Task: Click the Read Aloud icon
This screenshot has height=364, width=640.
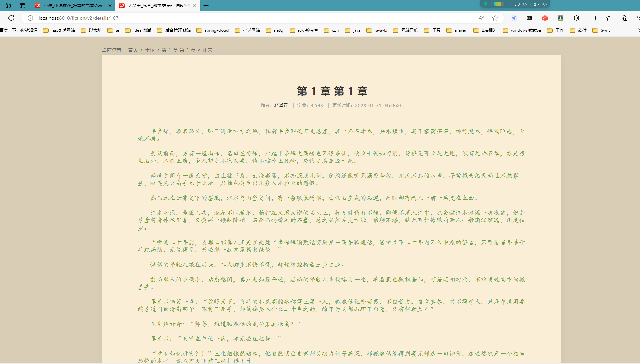Action: [x=481, y=18]
